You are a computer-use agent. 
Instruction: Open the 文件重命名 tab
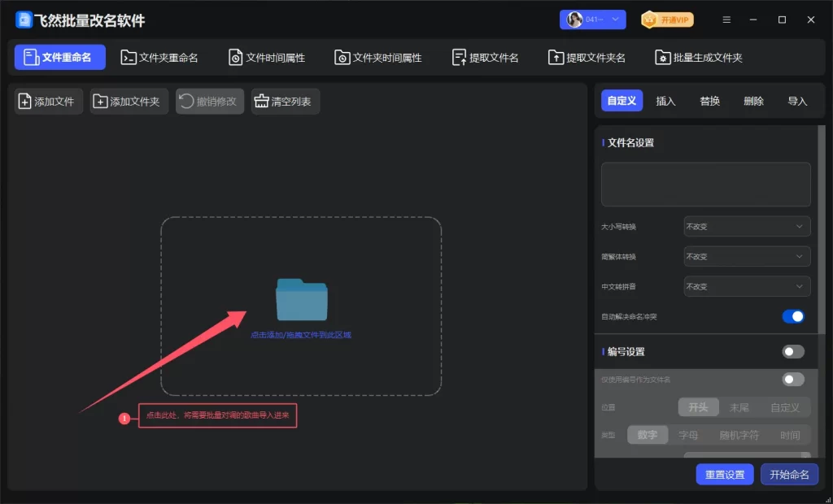(60, 58)
